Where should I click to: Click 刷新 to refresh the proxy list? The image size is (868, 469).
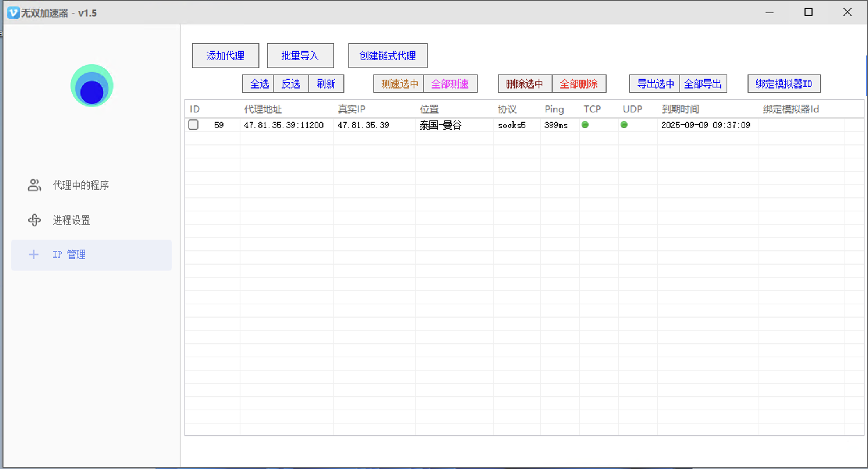click(x=326, y=83)
